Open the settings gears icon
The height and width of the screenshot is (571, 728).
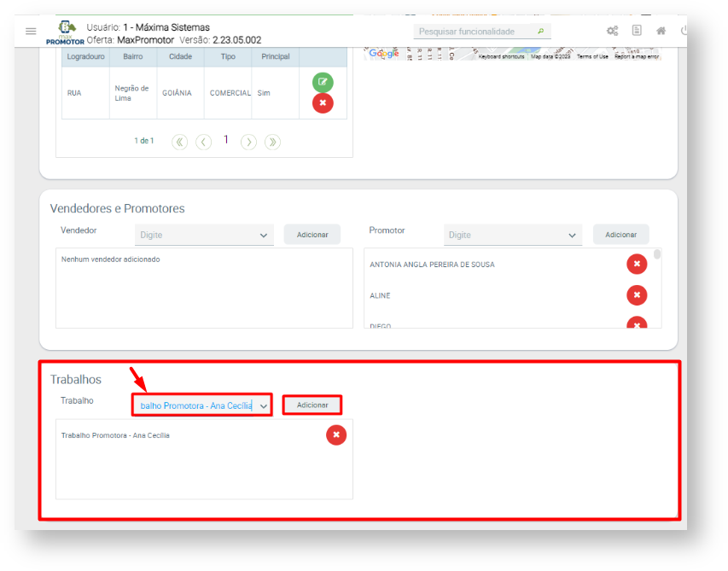pos(613,31)
